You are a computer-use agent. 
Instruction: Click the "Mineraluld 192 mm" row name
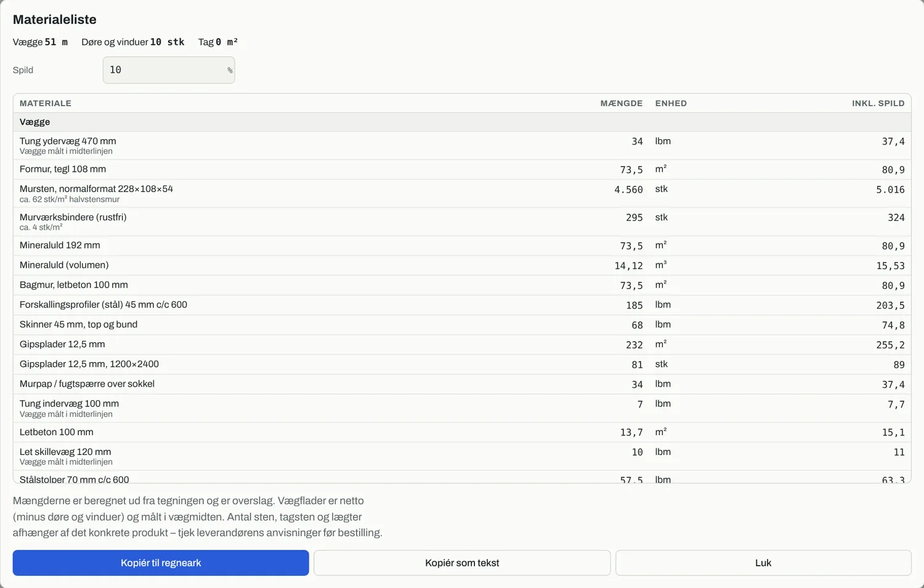tap(60, 246)
